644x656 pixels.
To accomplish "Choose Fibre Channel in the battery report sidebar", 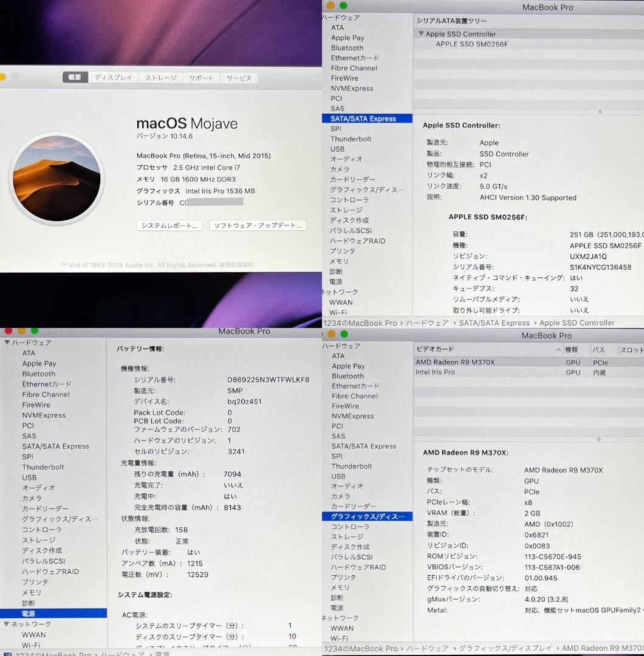I will coord(46,395).
